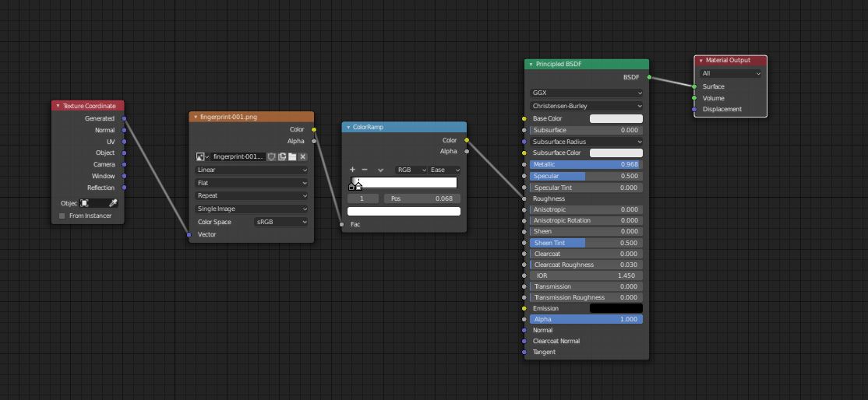868x400 pixels.
Task: Open the sRGB color space dropdown
Action: (x=281, y=222)
